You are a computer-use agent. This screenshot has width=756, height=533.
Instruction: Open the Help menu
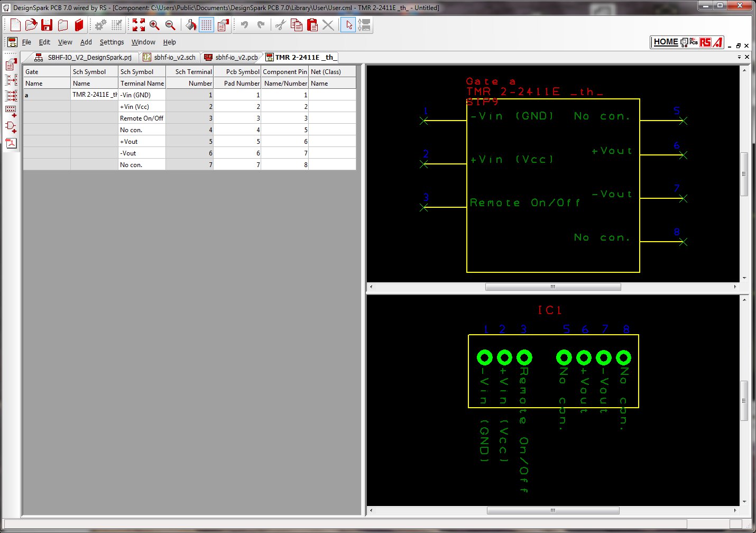[169, 42]
